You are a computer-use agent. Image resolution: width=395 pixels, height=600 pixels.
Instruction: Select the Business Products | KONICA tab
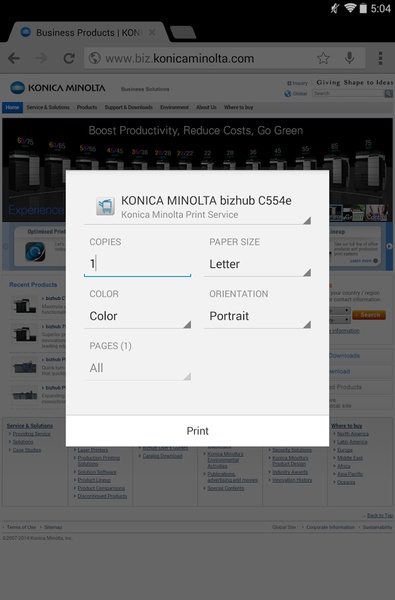pos(88,33)
